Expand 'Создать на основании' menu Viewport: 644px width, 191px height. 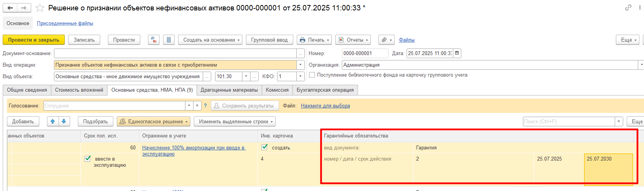coord(210,40)
